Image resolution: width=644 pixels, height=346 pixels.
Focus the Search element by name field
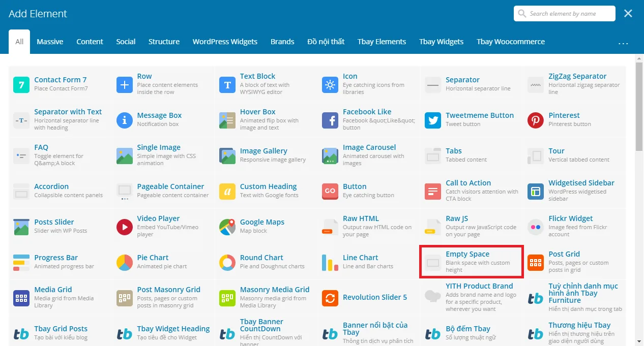coord(565,14)
